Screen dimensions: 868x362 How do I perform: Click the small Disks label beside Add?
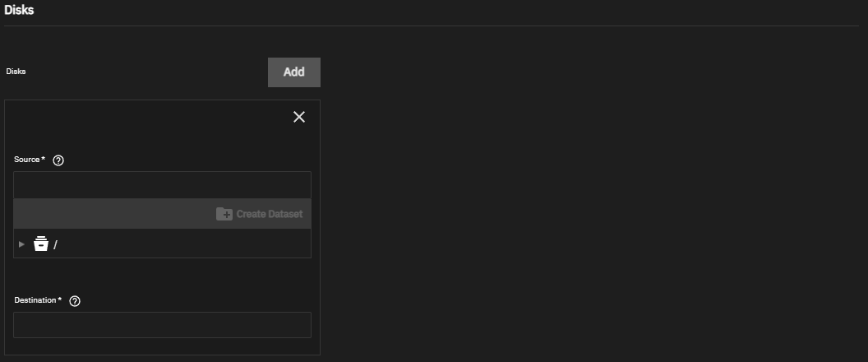point(16,72)
